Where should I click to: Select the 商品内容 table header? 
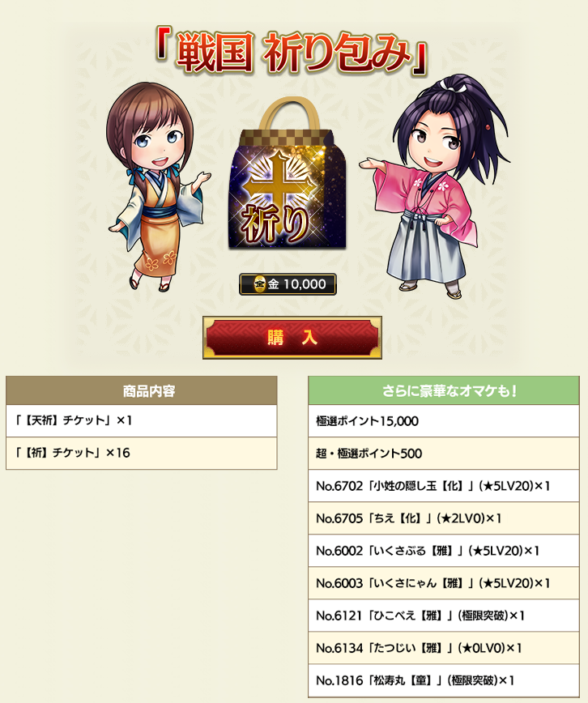click(142, 390)
